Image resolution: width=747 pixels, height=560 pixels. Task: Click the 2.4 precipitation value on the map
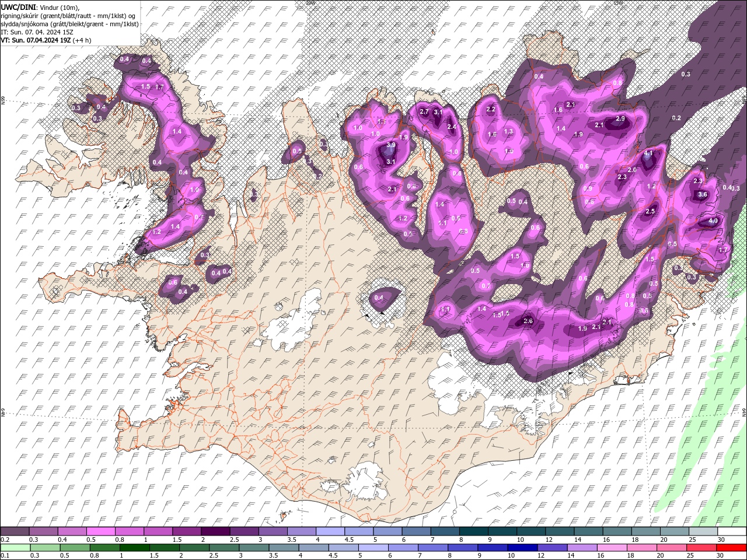[452, 127]
